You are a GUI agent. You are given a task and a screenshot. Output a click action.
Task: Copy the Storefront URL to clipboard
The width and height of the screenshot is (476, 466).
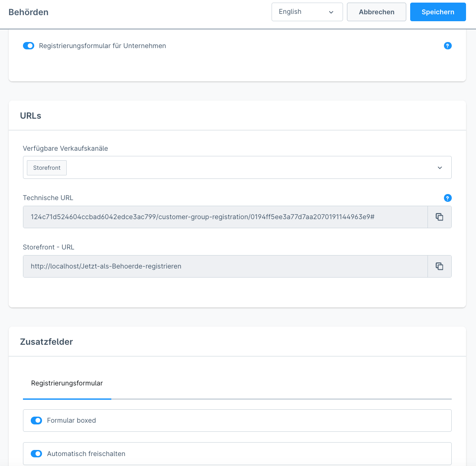pyautogui.click(x=439, y=266)
